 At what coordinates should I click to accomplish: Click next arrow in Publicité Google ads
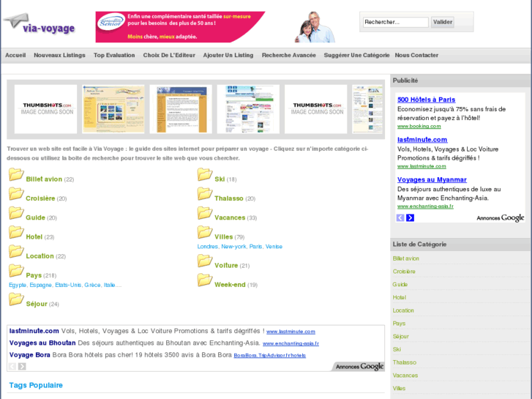click(x=411, y=217)
